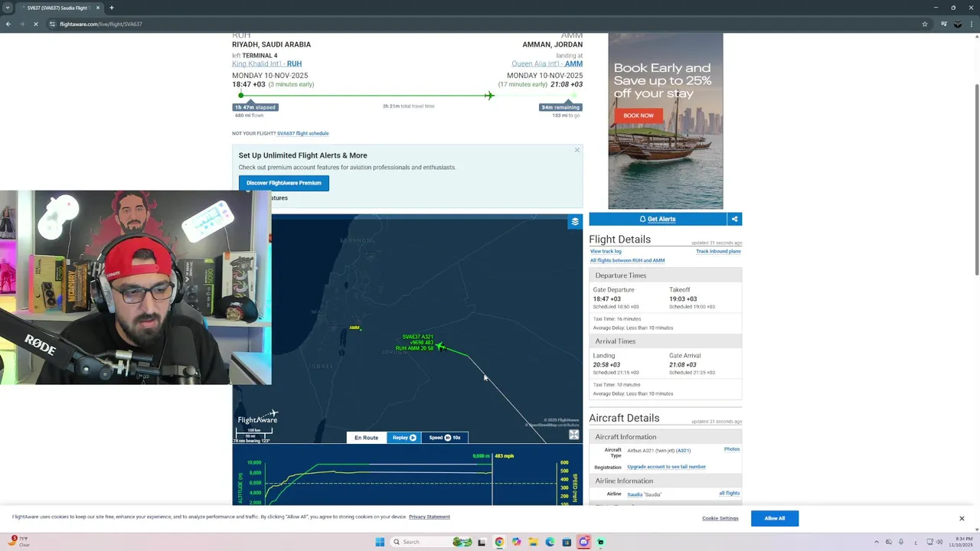Open a new browser tab
This screenshot has height=551, width=980.
pos(111,8)
